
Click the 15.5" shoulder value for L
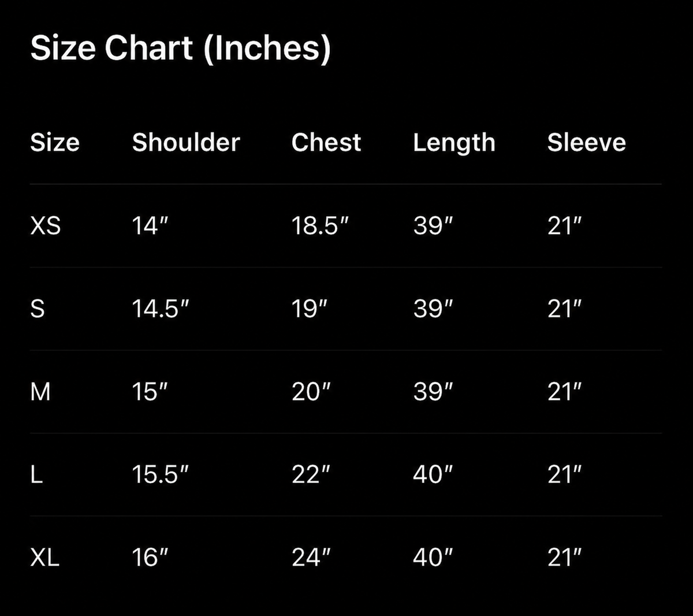click(161, 474)
